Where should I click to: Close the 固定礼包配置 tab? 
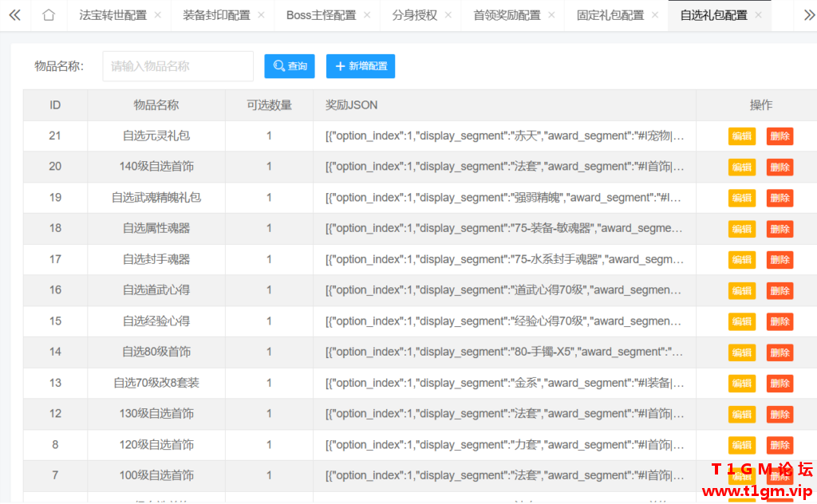point(655,15)
